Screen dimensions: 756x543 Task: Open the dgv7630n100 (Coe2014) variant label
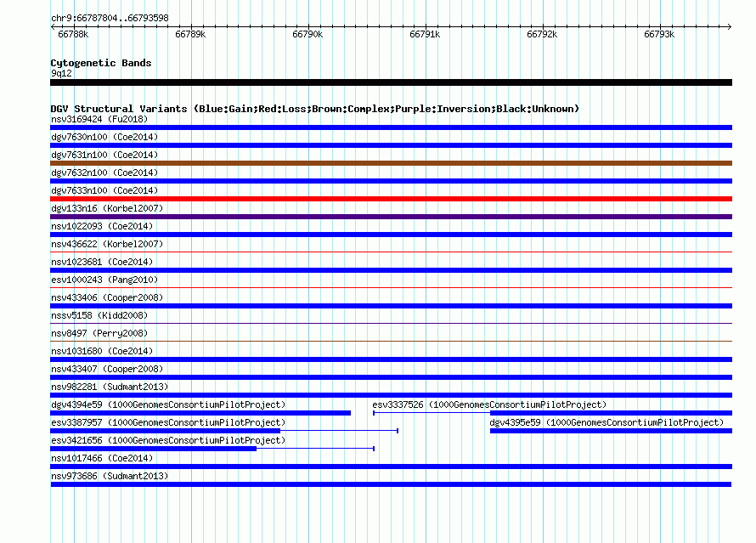click(x=104, y=137)
